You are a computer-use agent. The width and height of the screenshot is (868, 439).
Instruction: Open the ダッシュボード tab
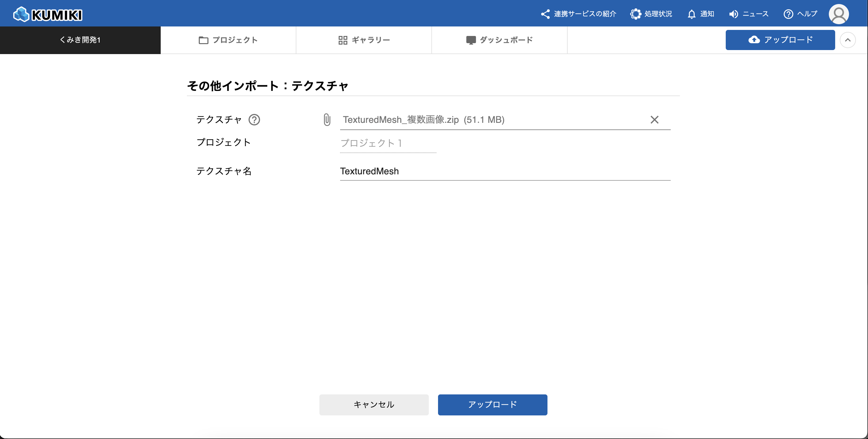[x=499, y=40]
